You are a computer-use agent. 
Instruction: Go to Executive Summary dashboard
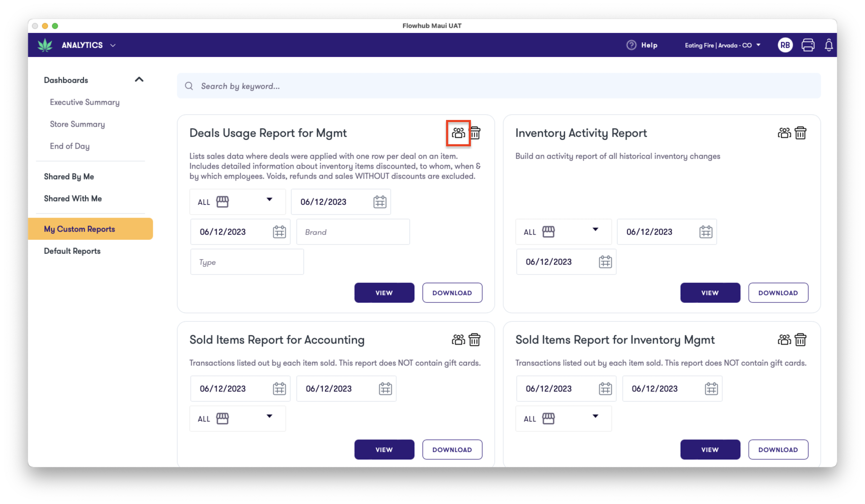click(x=85, y=102)
